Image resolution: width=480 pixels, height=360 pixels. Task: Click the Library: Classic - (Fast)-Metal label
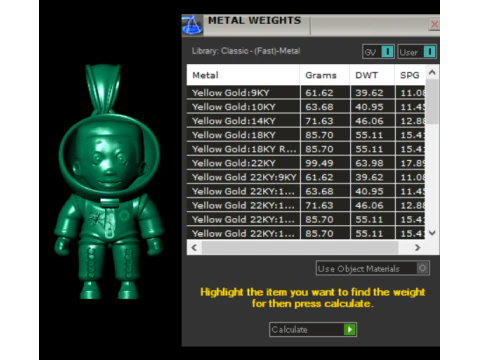click(246, 51)
